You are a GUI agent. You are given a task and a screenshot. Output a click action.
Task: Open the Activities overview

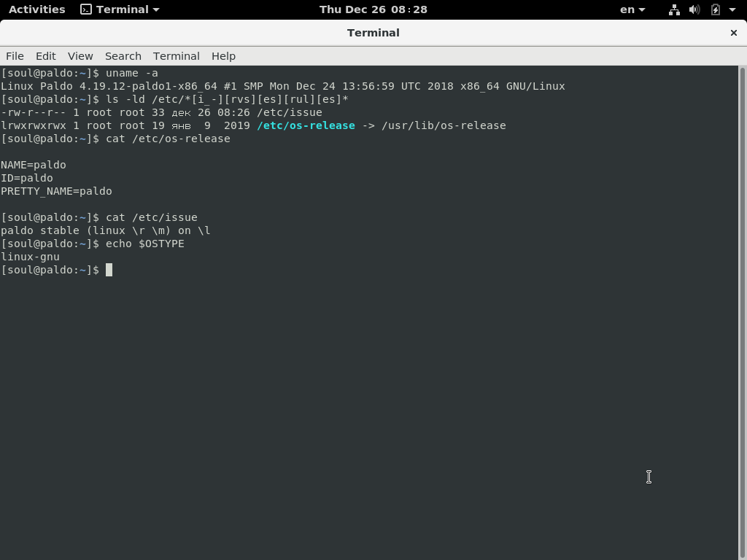pos(36,9)
